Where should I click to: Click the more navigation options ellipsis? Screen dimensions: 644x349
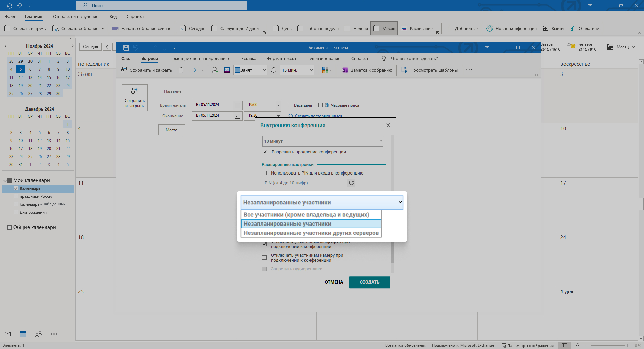54,334
